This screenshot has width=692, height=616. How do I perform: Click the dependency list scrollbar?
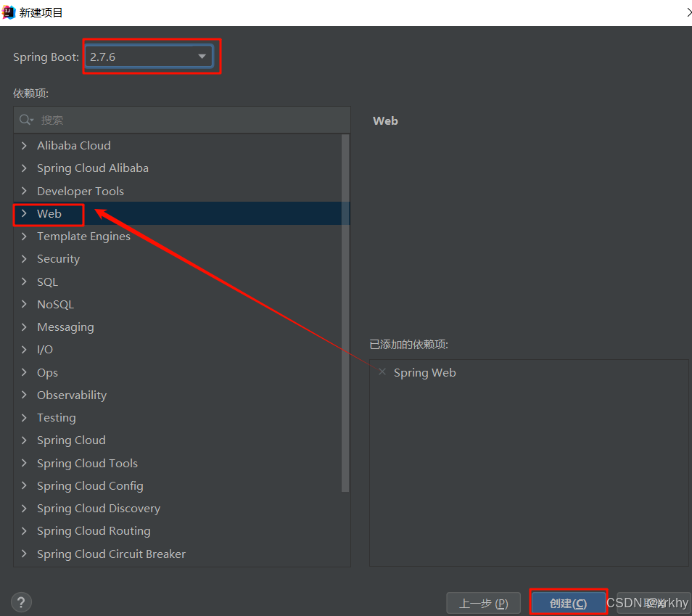click(x=345, y=313)
